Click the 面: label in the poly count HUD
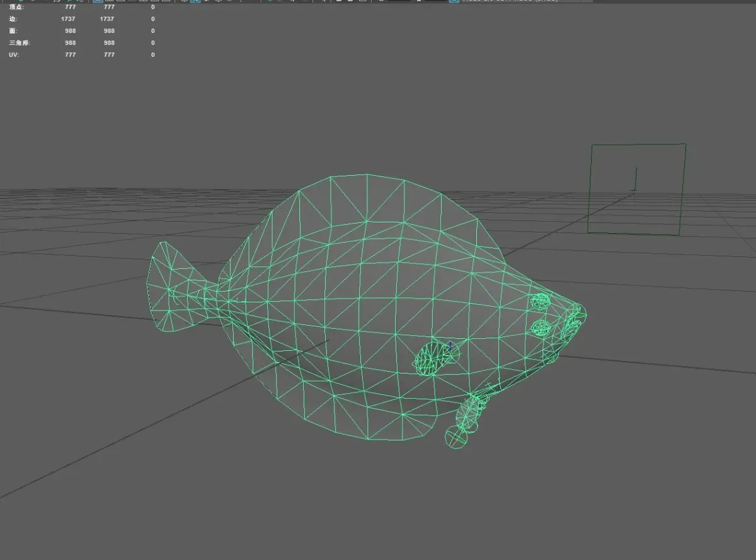Image resolution: width=756 pixels, height=560 pixels. point(13,31)
